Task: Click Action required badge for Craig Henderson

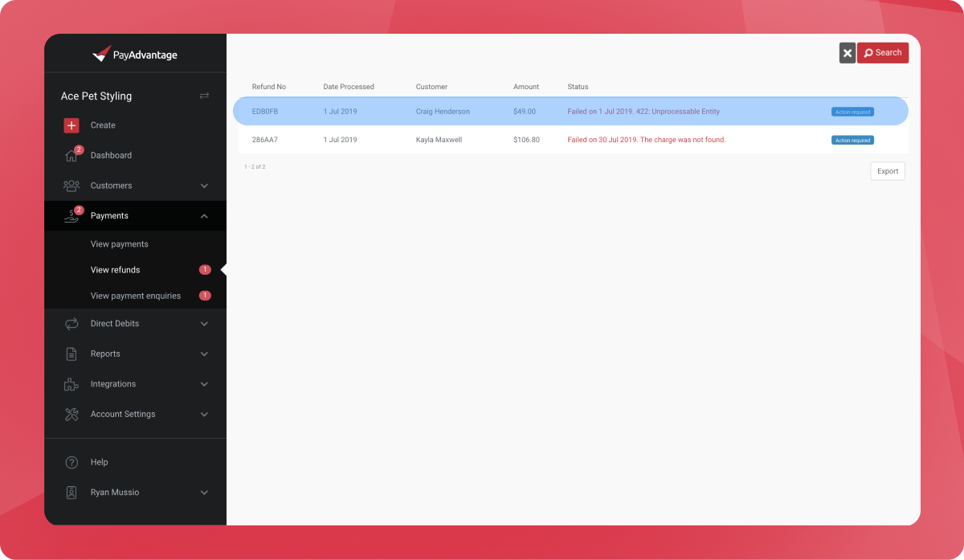Action: pos(852,112)
